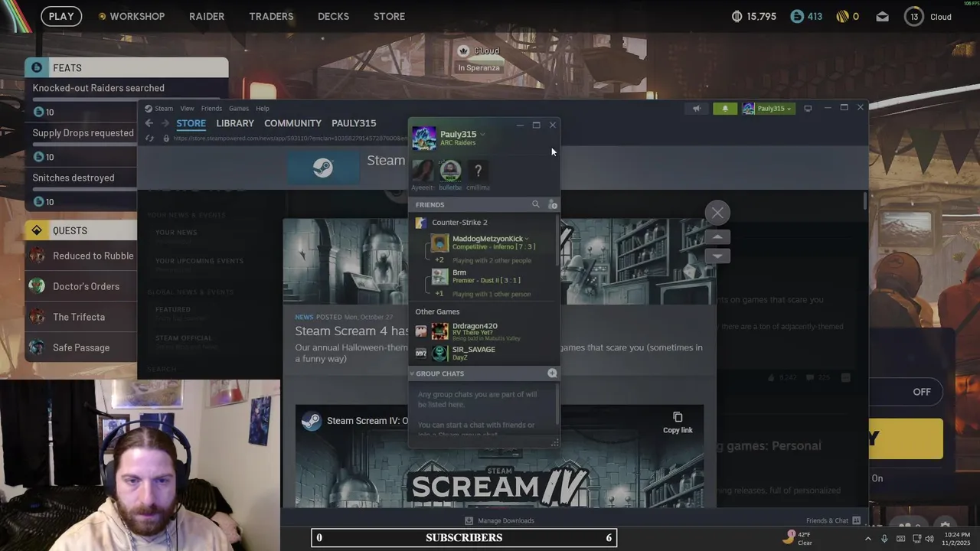Click the 15.795 coin currency counter

tap(754, 16)
